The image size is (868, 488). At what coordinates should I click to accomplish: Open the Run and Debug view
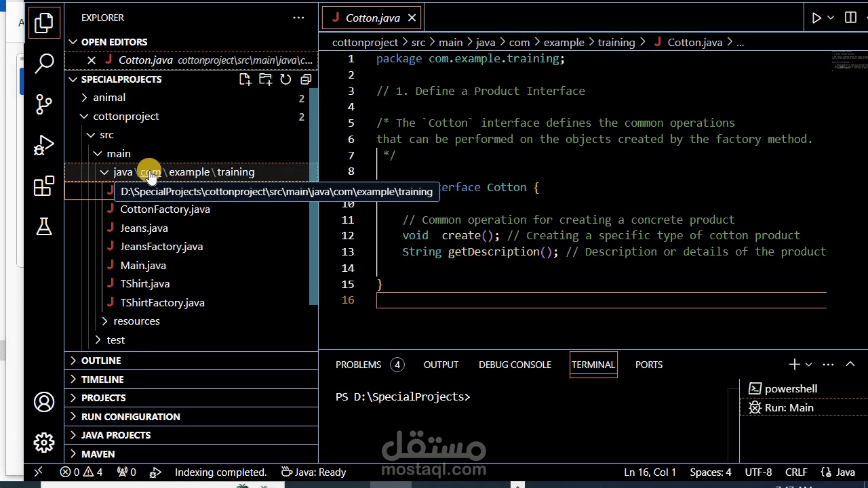tap(44, 145)
